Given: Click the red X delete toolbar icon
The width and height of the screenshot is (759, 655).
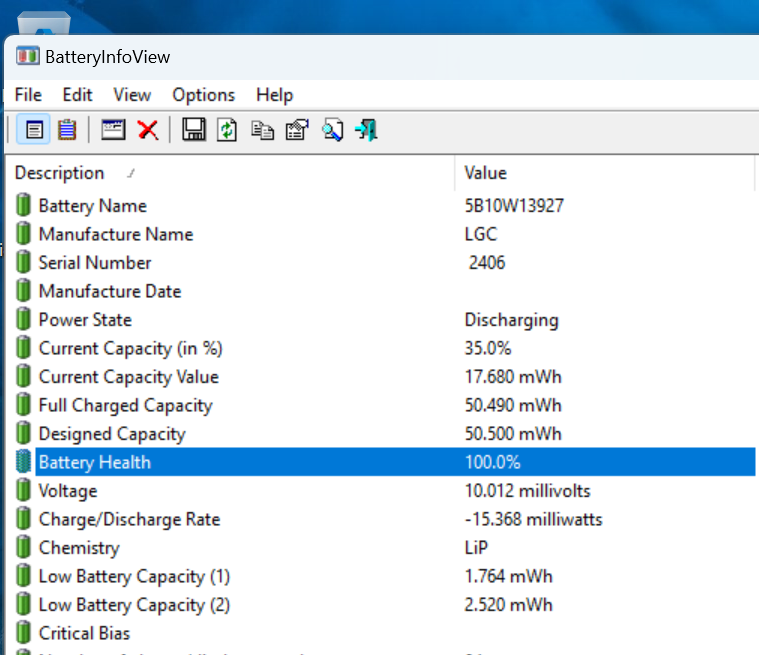Looking at the screenshot, I should coord(148,130).
